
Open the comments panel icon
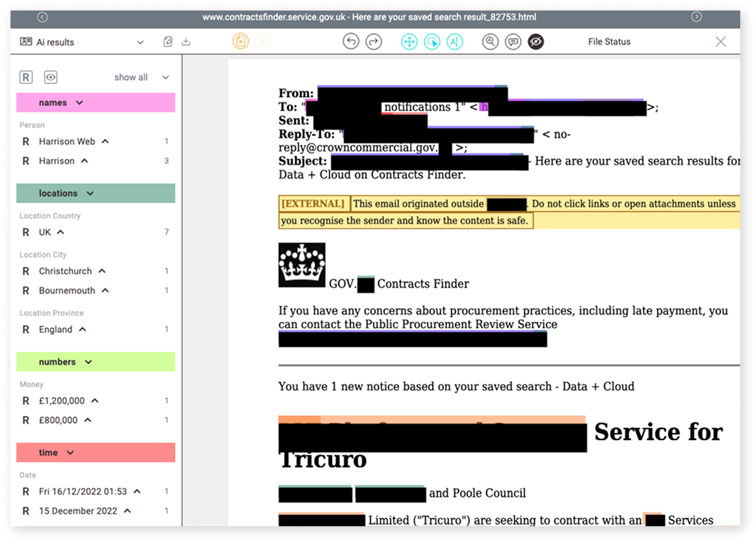513,41
